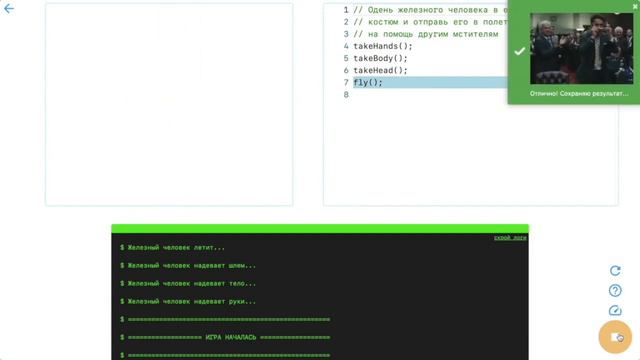Click the orange round run button
Viewport: 640px width, 360px height.
pos(615,337)
